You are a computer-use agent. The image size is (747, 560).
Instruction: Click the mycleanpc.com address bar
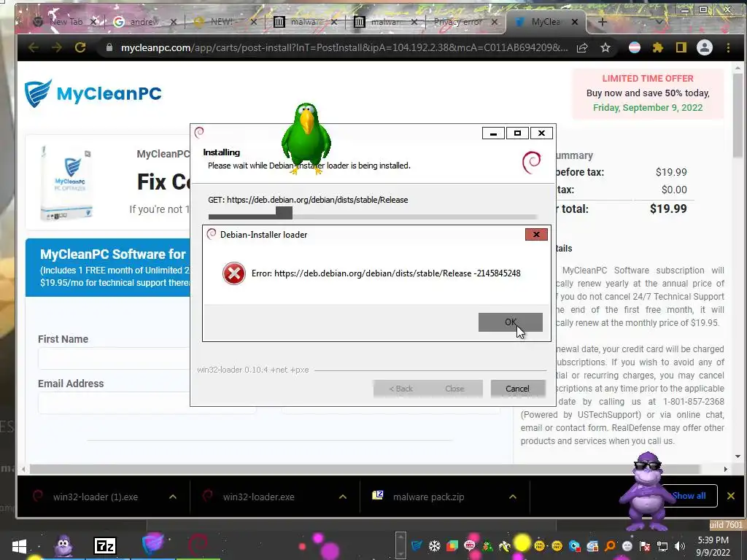click(x=344, y=47)
